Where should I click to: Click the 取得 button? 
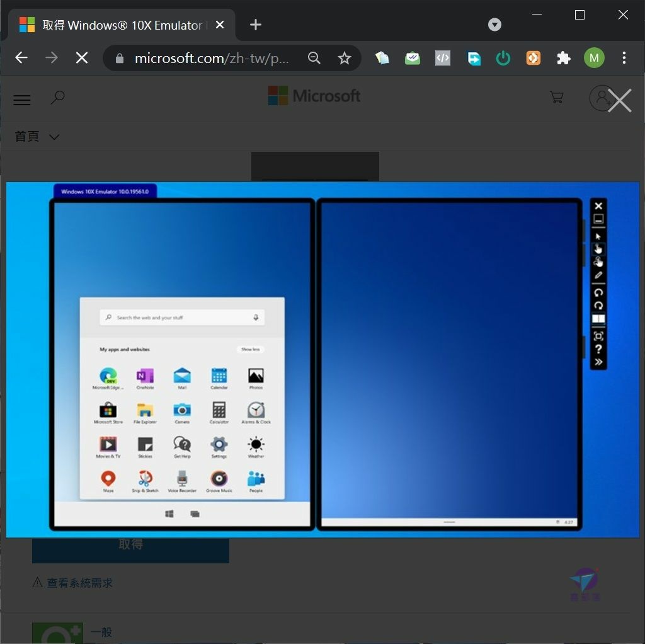tap(131, 550)
